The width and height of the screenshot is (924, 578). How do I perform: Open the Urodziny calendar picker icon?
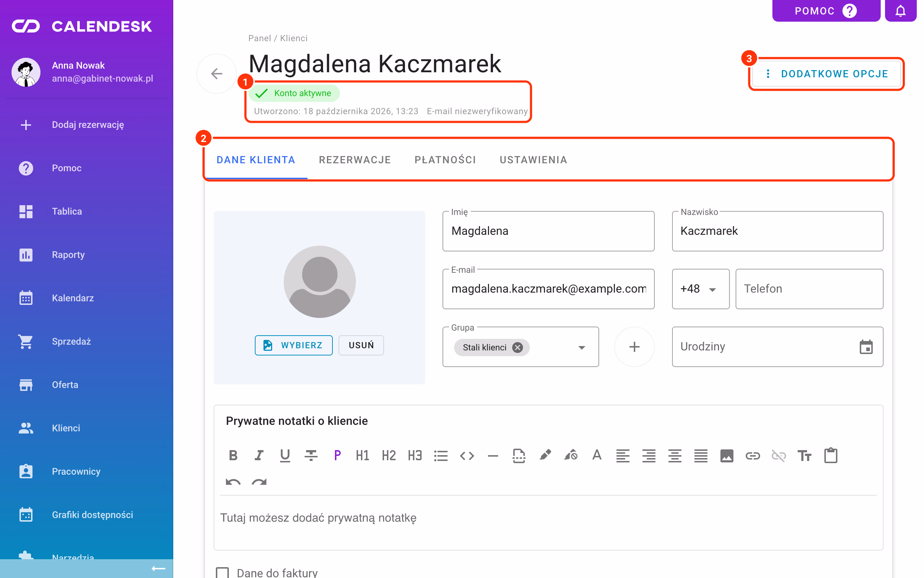tap(866, 347)
